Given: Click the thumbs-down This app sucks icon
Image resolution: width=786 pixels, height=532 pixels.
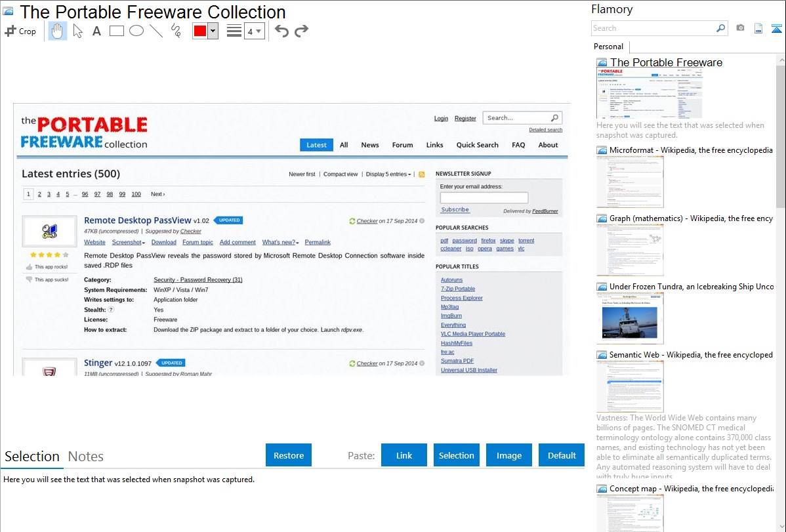Looking at the screenshot, I should (x=29, y=279).
